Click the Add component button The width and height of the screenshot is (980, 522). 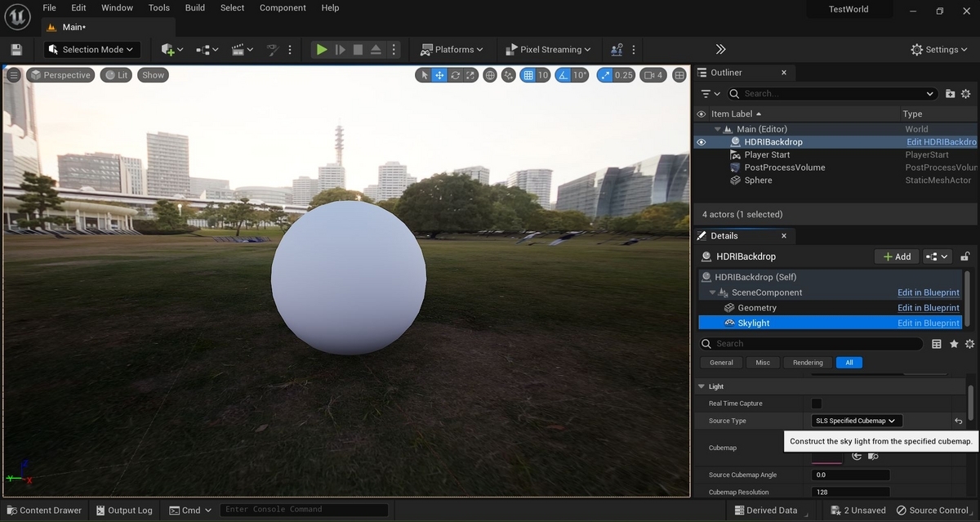(x=897, y=257)
